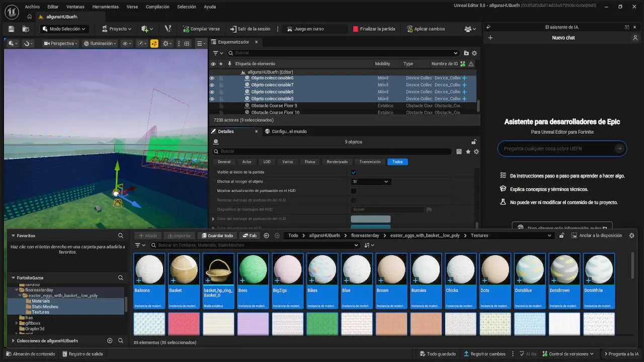Click the favorites star icon in Detalles
This screenshot has width=644, height=362.
point(468,151)
